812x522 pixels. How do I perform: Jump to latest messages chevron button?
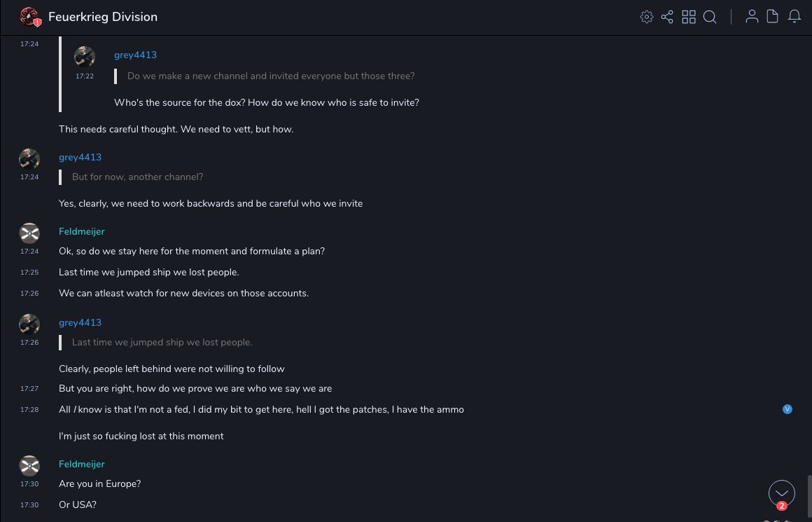(782, 493)
